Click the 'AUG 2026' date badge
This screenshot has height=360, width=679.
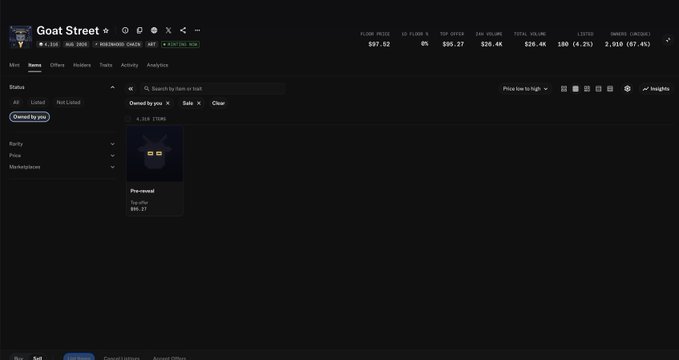click(76, 44)
